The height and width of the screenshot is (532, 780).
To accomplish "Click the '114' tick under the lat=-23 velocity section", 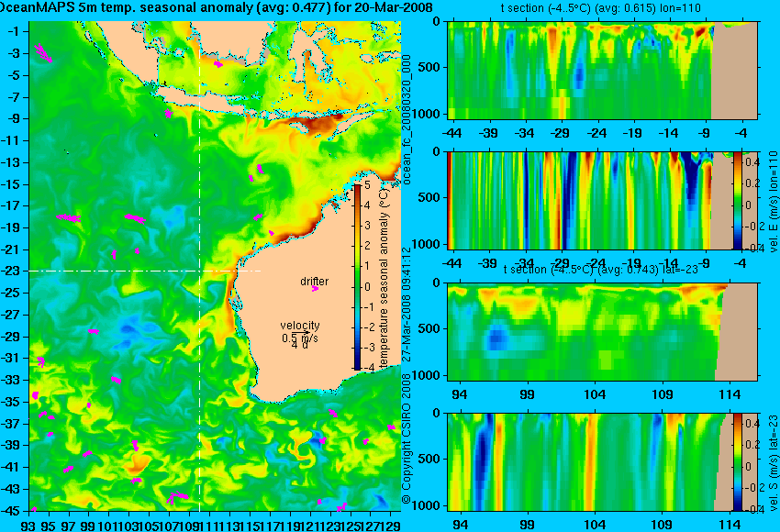I will (730, 525).
